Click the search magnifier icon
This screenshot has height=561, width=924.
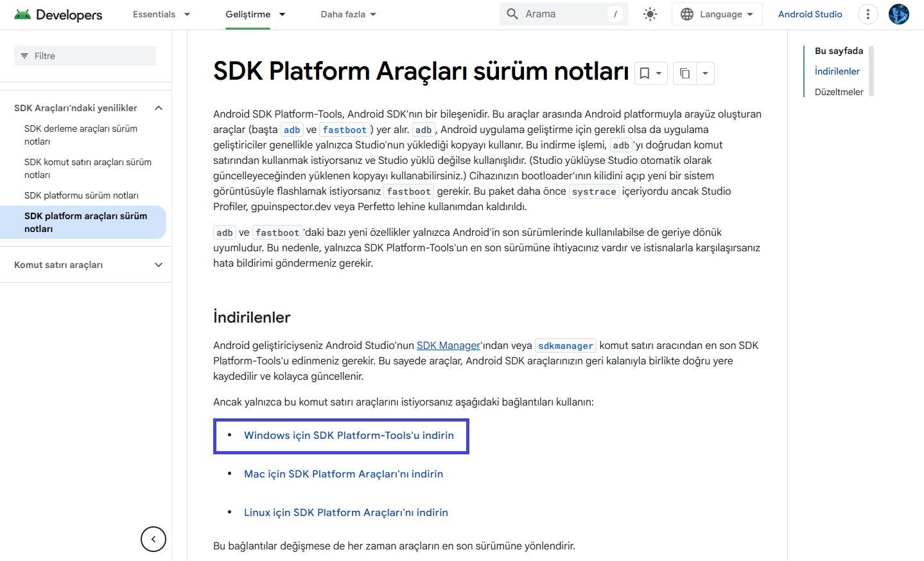pyautogui.click(x=512, y=14)
